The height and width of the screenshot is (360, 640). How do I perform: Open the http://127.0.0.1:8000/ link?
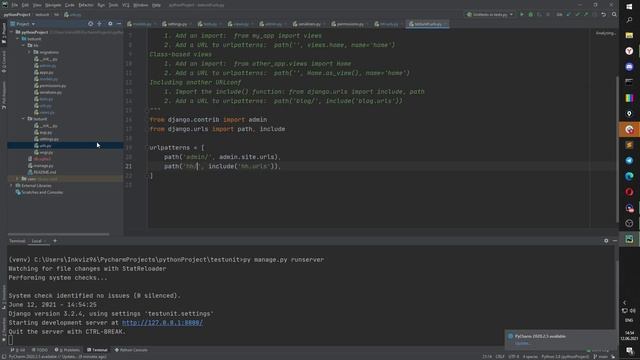[x=162, y=322]
